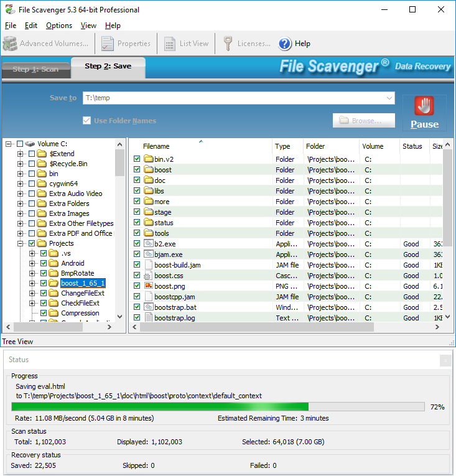Viewport: 456px width, 476px height.
Task: Sort the list by Filename column header
Action: (x=199, y=146)
